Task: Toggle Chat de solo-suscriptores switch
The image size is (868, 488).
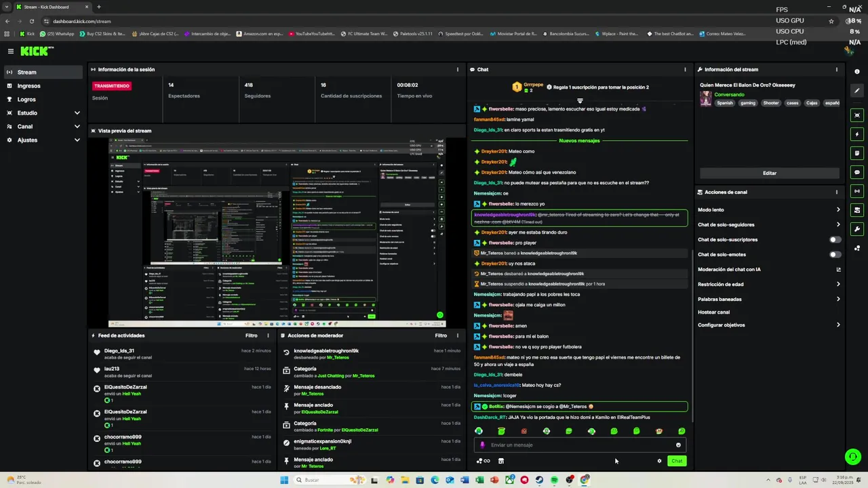Action: (835, 239)
